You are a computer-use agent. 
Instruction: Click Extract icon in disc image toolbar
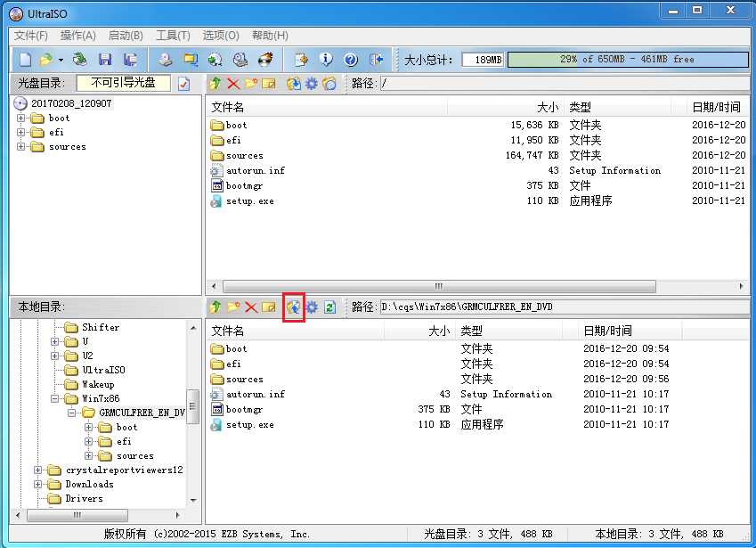[294, 84]
